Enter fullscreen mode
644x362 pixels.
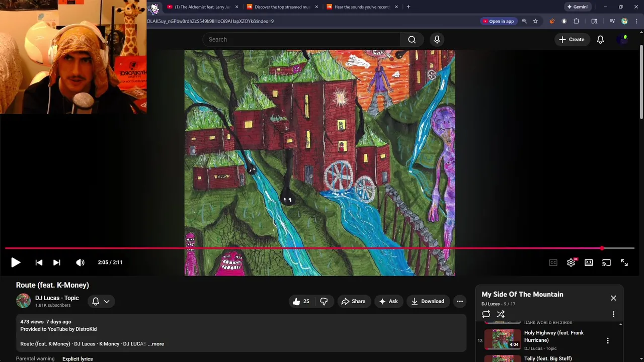(624, 262)
